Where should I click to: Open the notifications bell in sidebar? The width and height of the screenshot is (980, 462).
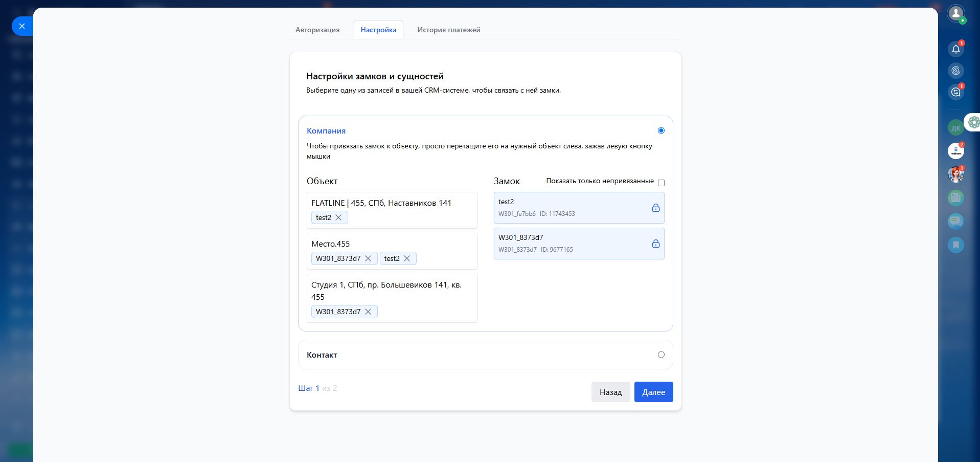tap(955, 49)
